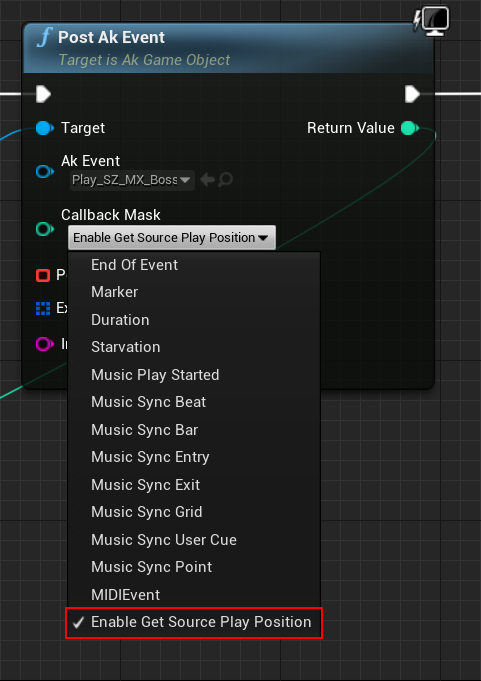481x681 pixels.
Task: Toggle the End Of Event mask option
Action: (194, 265)
